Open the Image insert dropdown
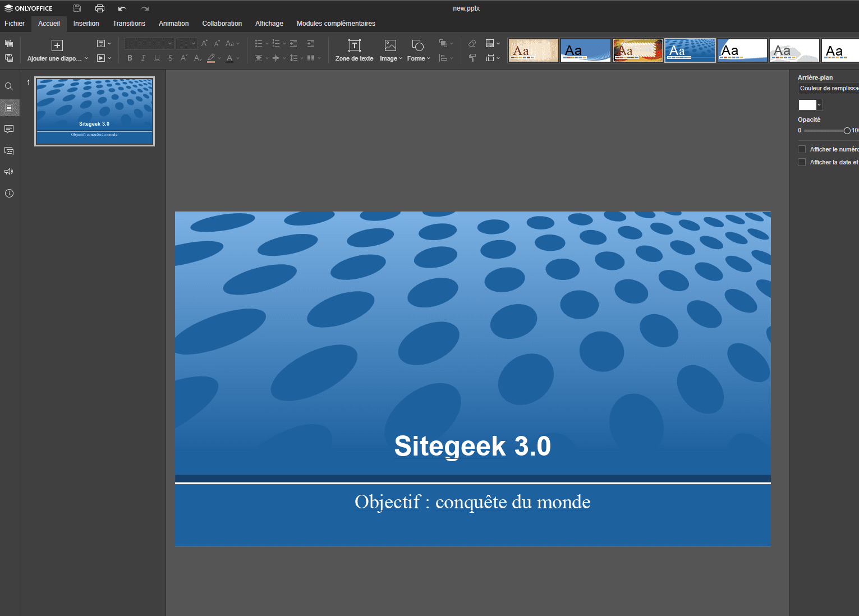Screen dimensions: 859x616 click(391, 50)
